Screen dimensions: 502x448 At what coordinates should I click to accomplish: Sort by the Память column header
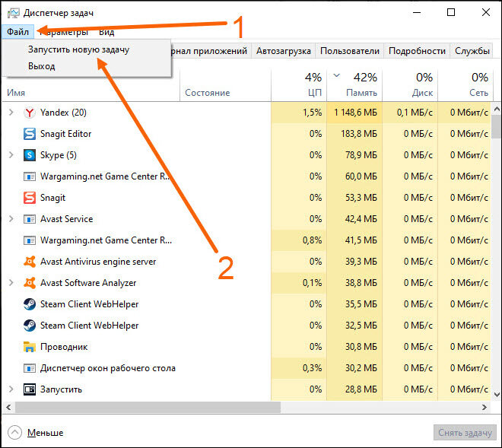pyautogui.click(x=354, y=85)
